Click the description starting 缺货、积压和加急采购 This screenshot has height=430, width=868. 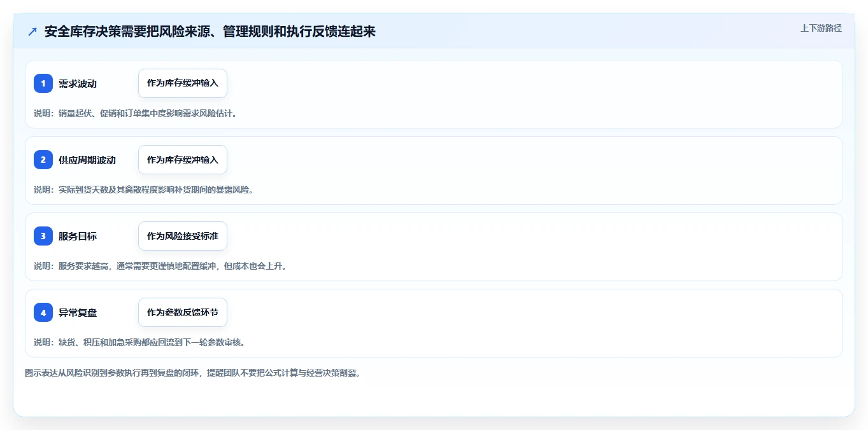[x=139, y=342]
